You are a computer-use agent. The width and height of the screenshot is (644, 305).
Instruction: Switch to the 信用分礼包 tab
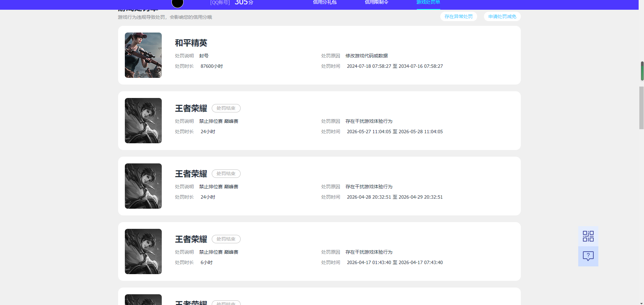(x=325, y=2)
